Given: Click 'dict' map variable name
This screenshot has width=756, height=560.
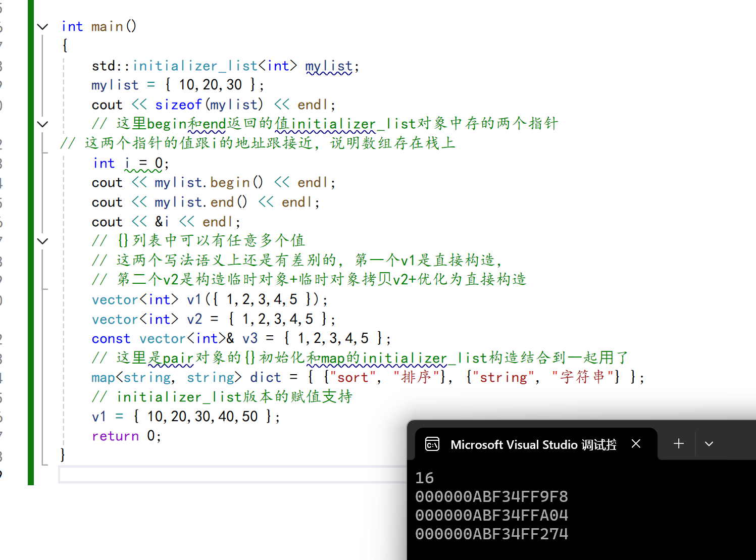Looking at the screenshot, I should click(x=265, y=377).
